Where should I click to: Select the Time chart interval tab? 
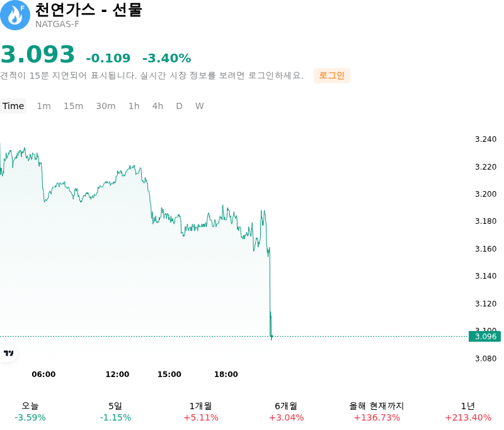[13, 106]
